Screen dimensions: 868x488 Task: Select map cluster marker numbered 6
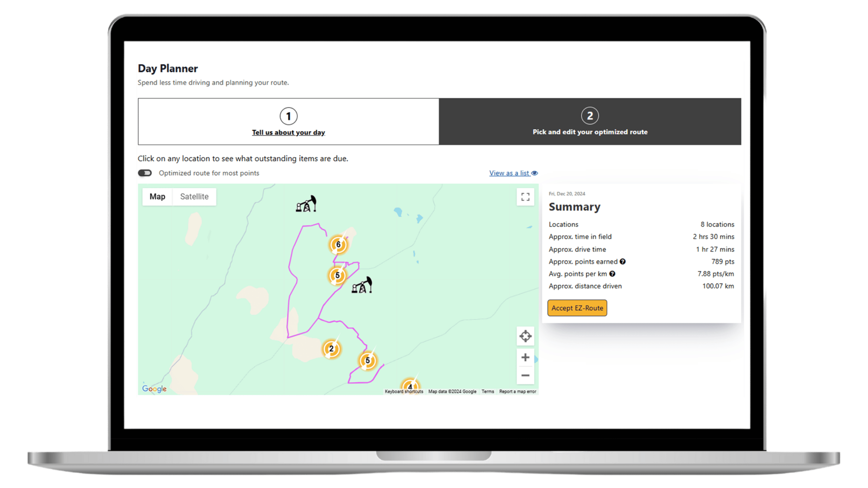[x=338, y=245]
